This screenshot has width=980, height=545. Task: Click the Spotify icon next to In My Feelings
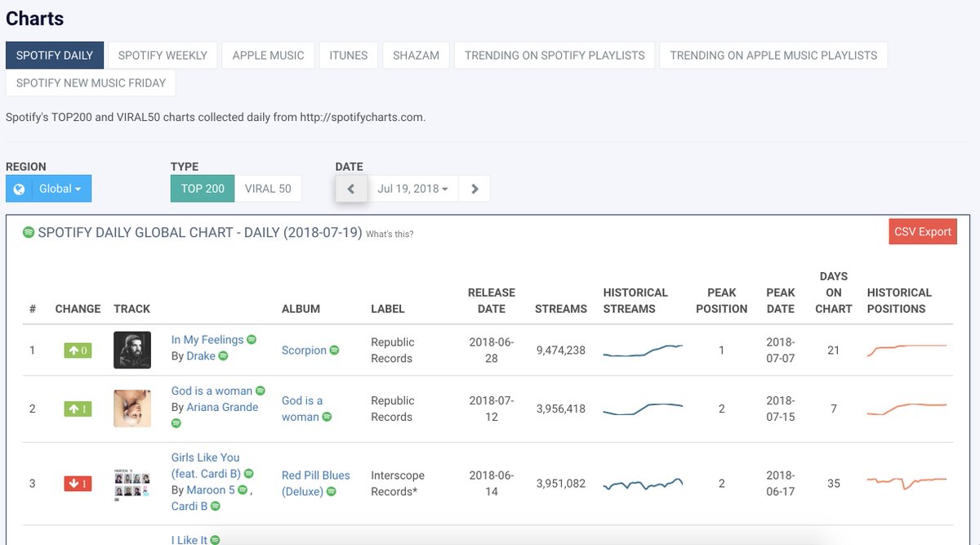(x=252, y=339)
